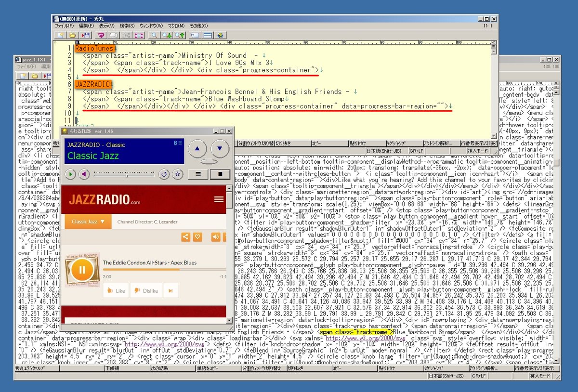Click the Dislike thumbs-down button
The height and width of the screenshot is (392, 578).
[146, 290]
